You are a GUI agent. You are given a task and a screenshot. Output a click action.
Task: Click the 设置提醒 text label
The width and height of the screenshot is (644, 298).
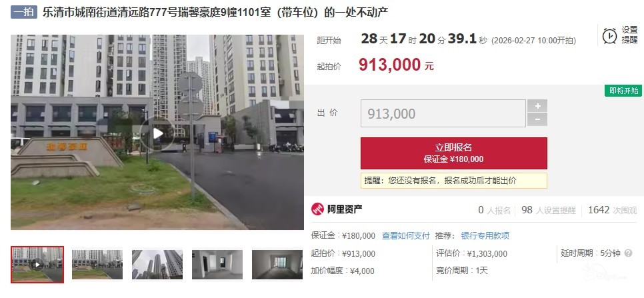pos(629,35)
